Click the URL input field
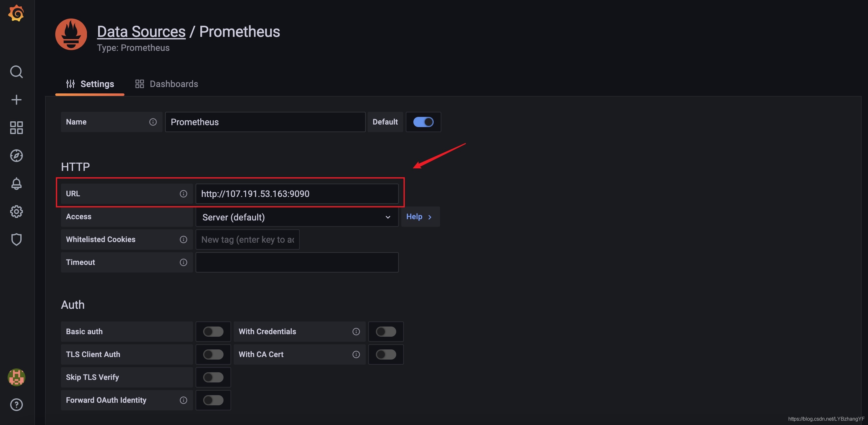The image size is (868, 425). tap(297, 194)
